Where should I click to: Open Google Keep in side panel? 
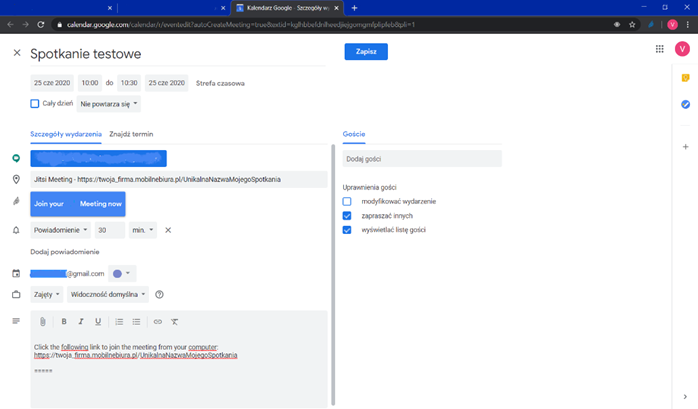click(x=685, y=78)
